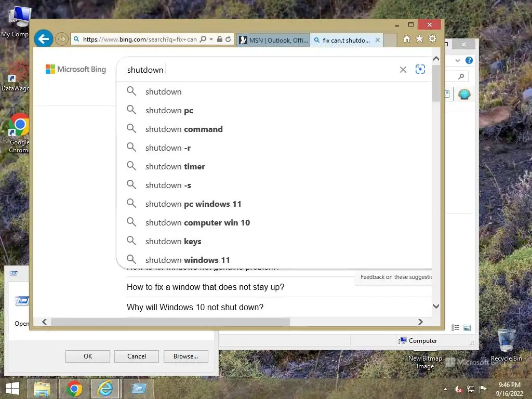
Task: Select the 'shutdown -r' suggestion
Action: point(274,148)
